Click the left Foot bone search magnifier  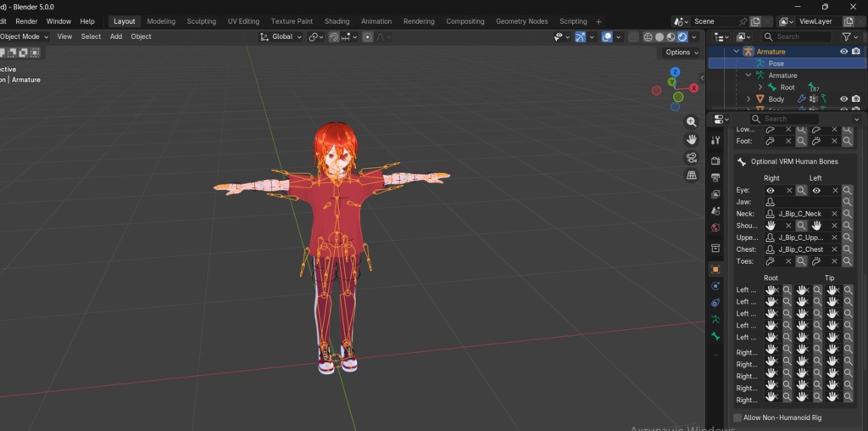[x=847, y=142]
